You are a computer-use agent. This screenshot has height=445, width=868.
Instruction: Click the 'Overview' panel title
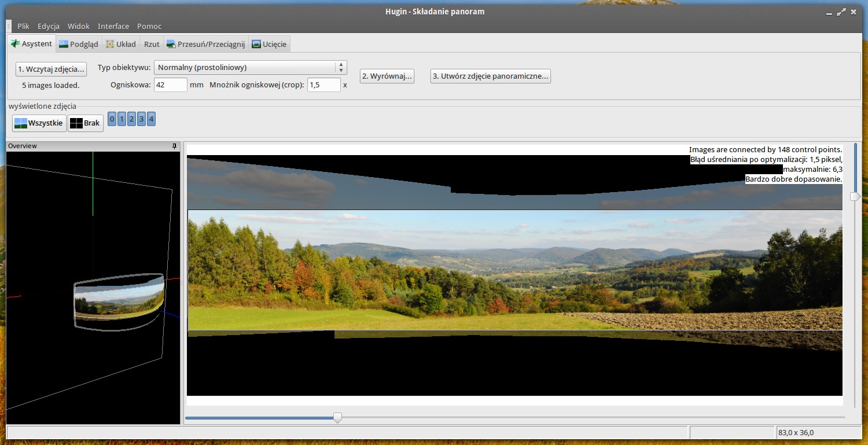tap(23, 146)
